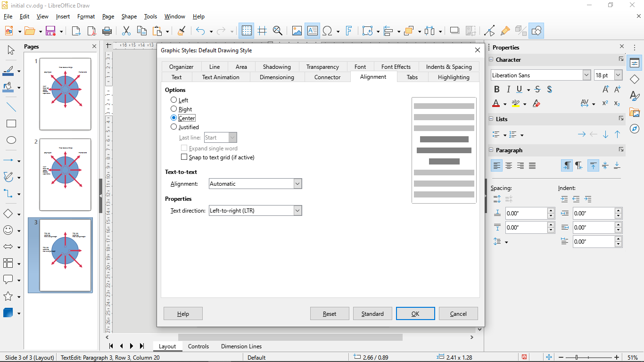Image resolution: width=644 pixels, height=362 pixels.
Task: Select the page 2 thumbnail
Action: click(65, 174)
